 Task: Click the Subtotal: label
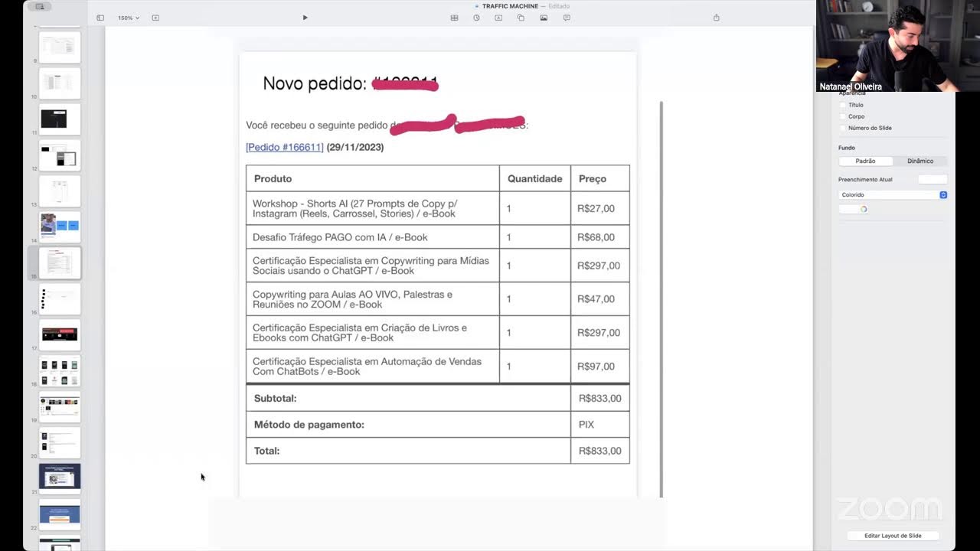275,398
